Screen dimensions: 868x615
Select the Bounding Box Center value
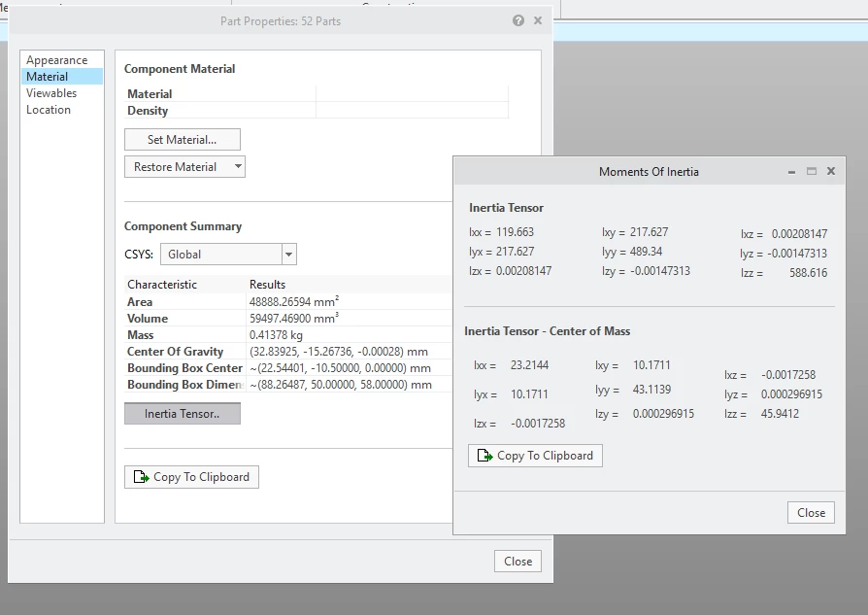click(341, 368)
